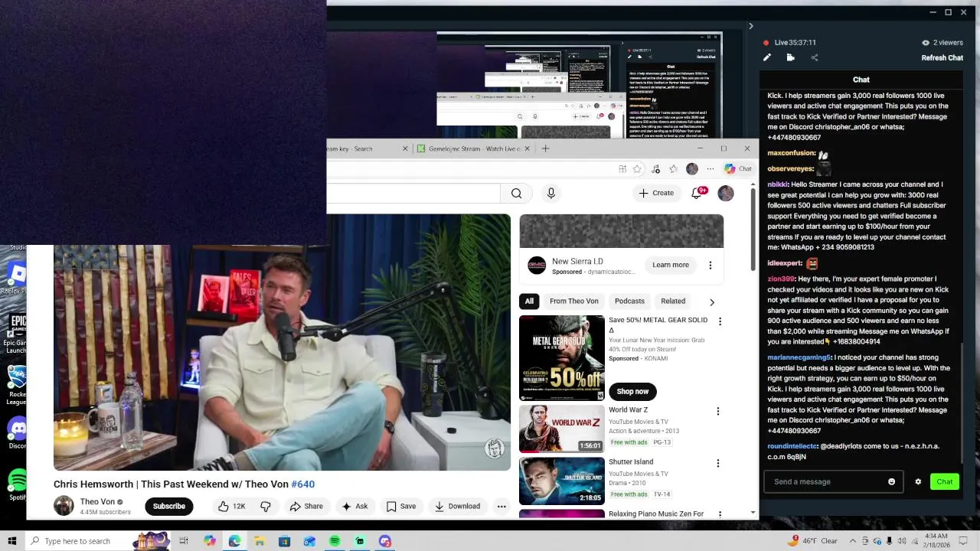Open Windows Start menu
The height and width of the screenshot is (551, 980).
tap(11, 541)
